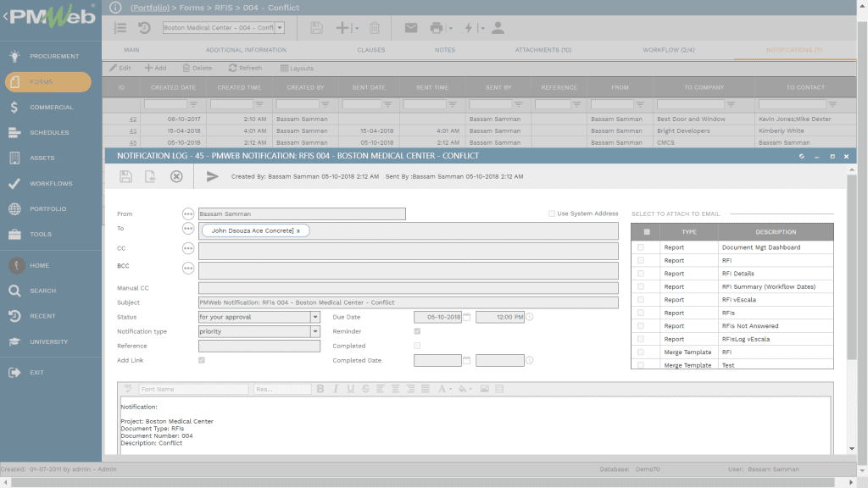The height and width of the screenshot is (488, 868).
Task: Select all attachments with the header checkbox
Action: 647,232
